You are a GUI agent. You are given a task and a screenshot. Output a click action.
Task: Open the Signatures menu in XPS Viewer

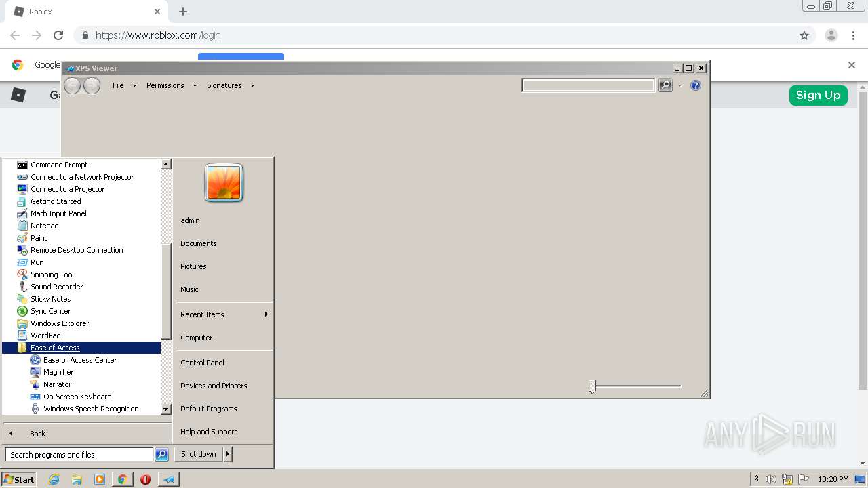pyautogui.click(x=231, y=85)
